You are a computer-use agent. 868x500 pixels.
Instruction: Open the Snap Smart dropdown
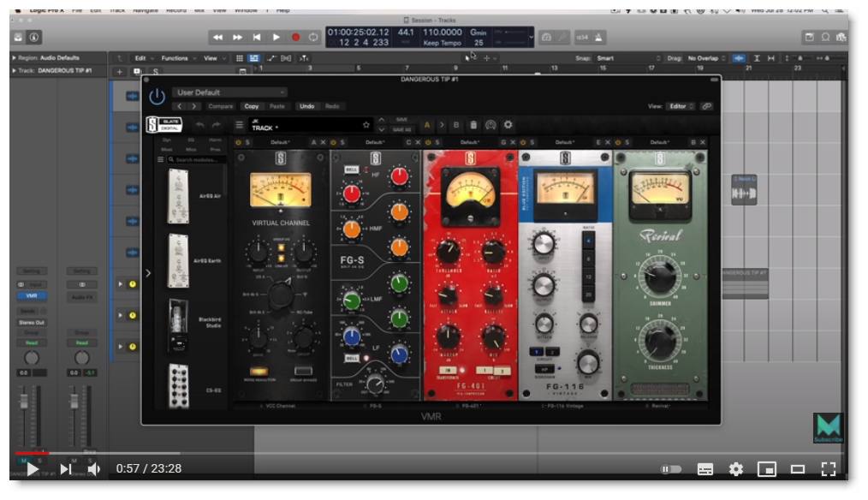628,58
